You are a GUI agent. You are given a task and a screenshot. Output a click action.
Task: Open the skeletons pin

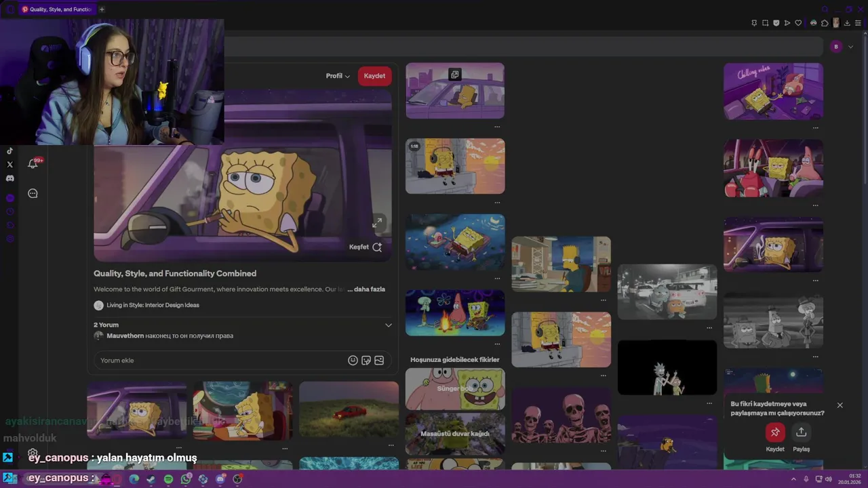[561, 415]
